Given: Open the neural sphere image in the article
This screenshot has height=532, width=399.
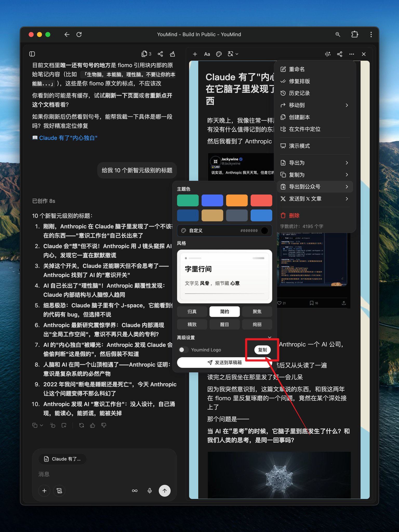Looking at the screenshot, I should (279, 475).
